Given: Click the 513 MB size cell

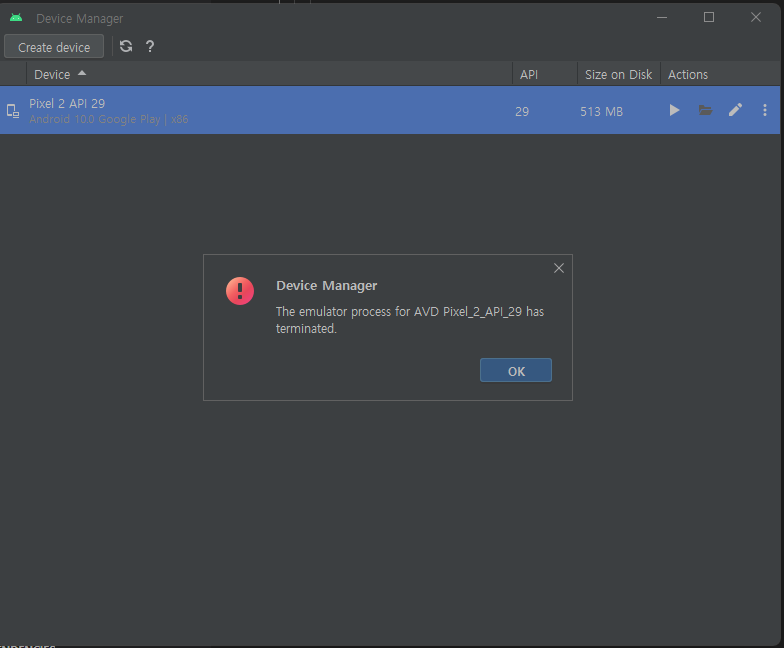Looking at the screenshot, I should tap(602, 112).
